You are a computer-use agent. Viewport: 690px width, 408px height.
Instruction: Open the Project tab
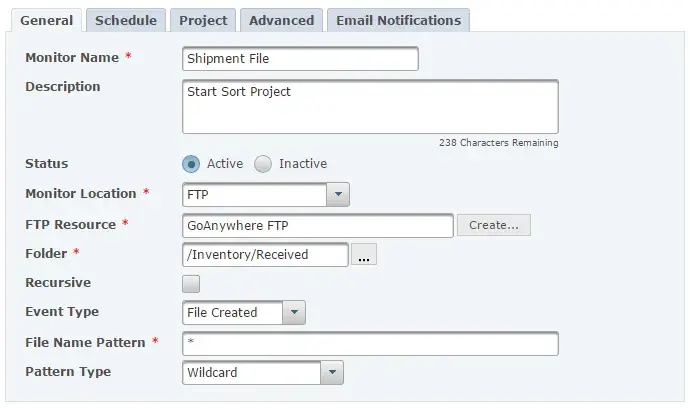203,20
